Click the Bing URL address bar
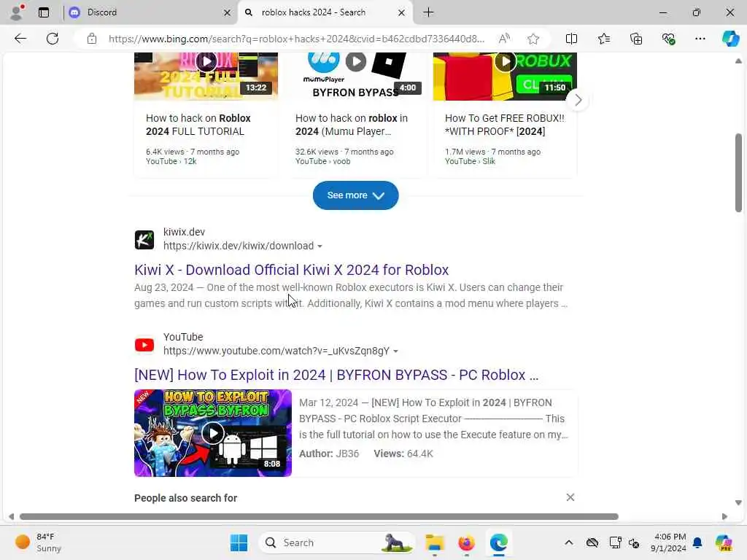The image size is (747, 560). coord(296,39)
